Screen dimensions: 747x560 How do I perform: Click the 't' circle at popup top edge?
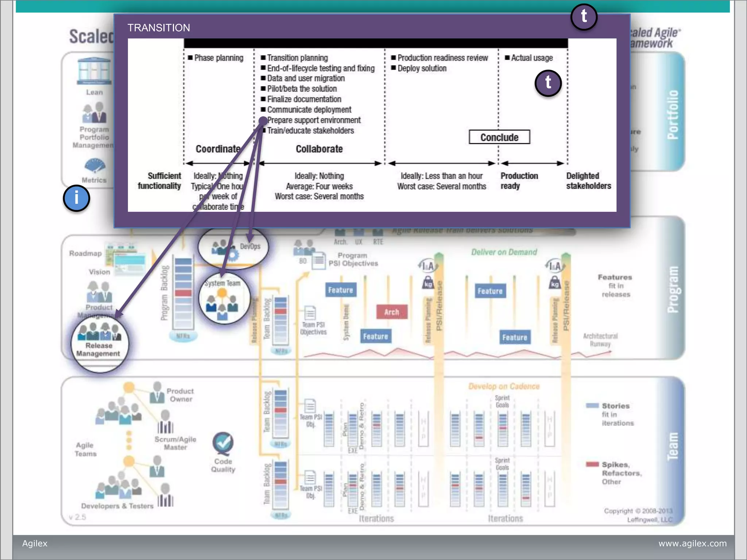584,17
